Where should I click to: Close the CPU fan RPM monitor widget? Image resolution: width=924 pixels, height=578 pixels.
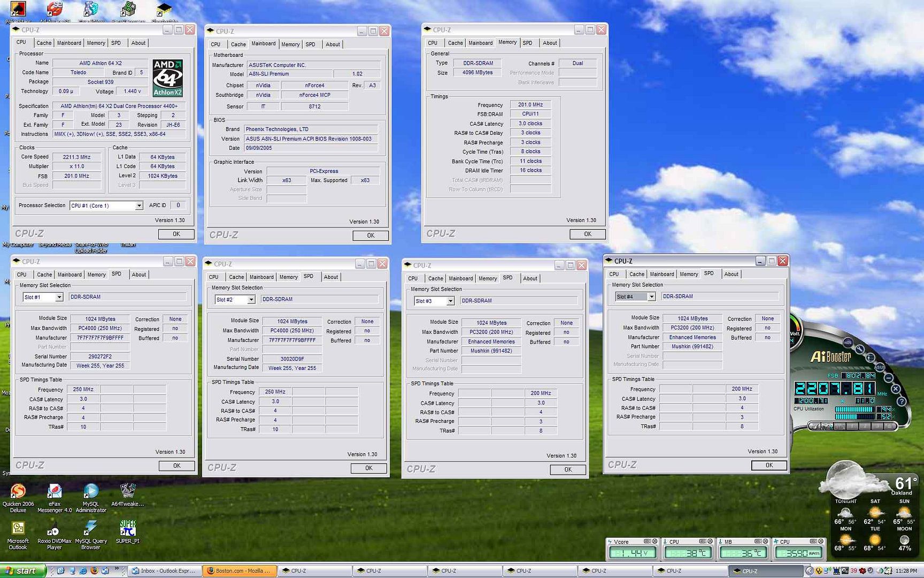821,541
